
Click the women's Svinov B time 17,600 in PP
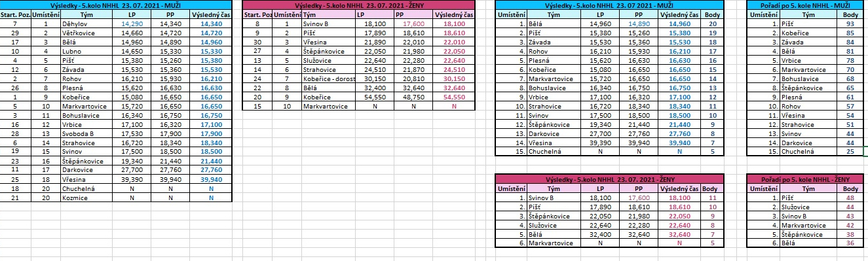(x=414, y=23)
